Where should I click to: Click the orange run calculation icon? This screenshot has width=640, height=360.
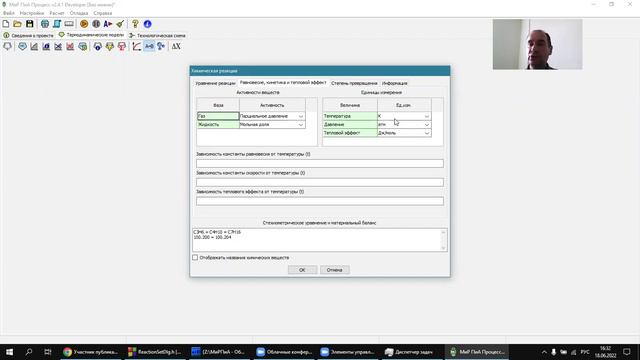click(84, 24)
